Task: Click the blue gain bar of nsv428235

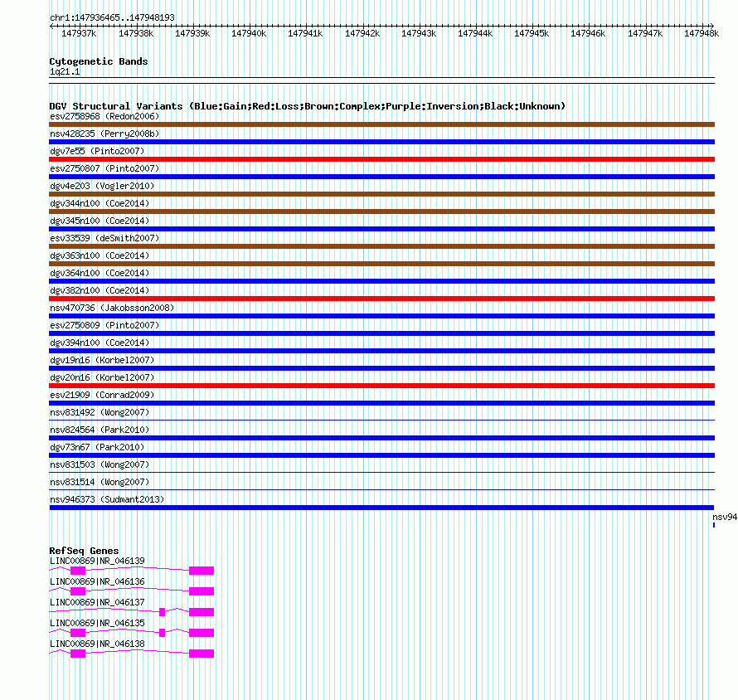Action: [381, 142]
